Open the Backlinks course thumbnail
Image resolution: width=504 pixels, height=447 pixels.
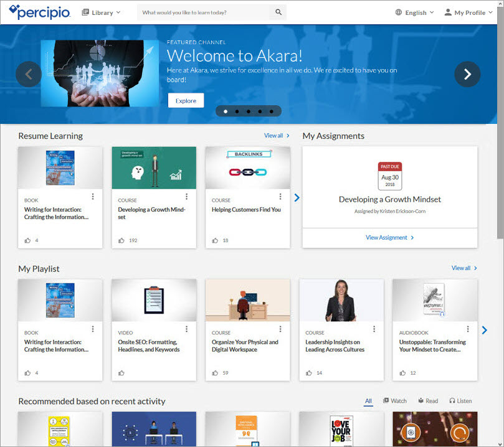pos(248,167)
